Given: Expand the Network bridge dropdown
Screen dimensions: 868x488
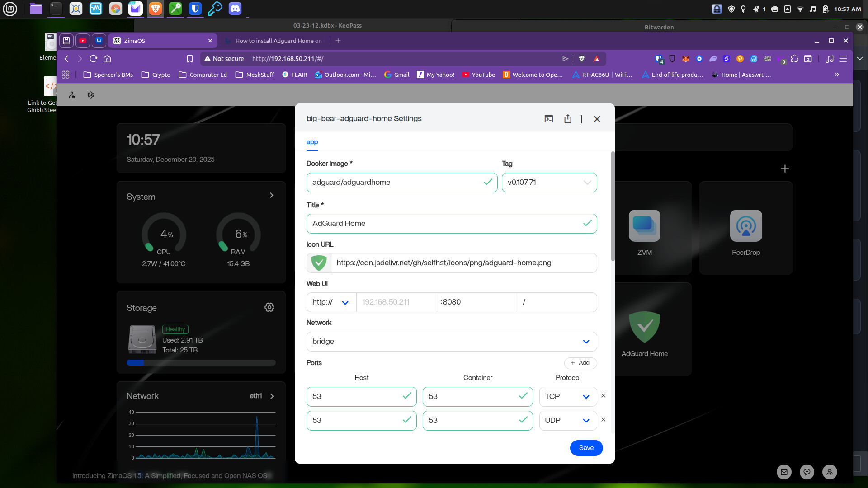Looking at the screenshot, I should tap(451, 342).
